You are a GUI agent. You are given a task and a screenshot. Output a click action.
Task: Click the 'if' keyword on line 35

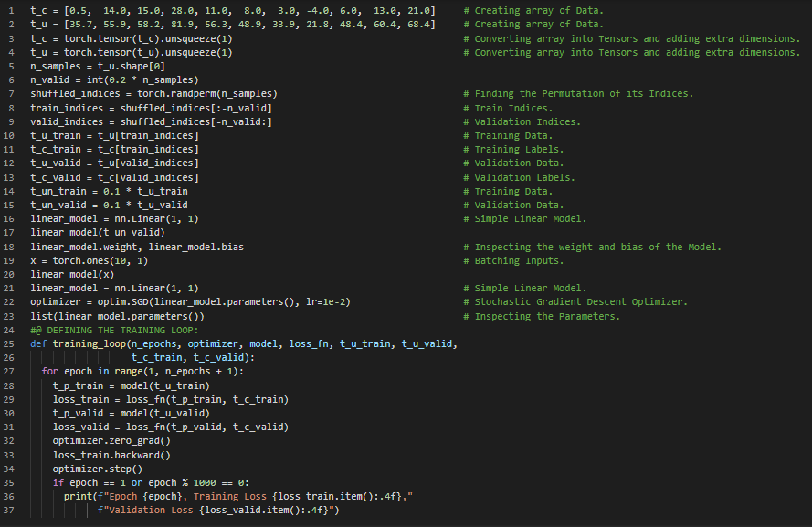coord(58,482)
